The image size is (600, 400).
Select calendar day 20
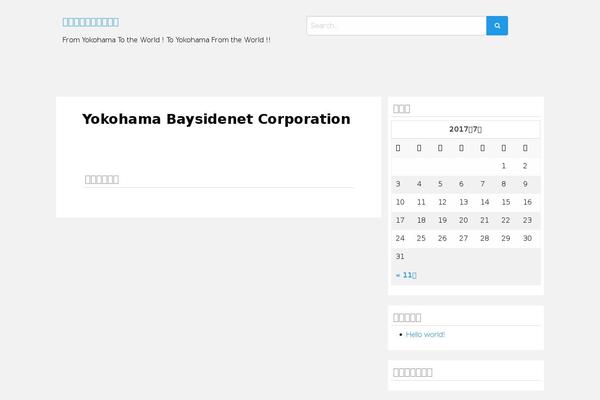pos(464,220)
